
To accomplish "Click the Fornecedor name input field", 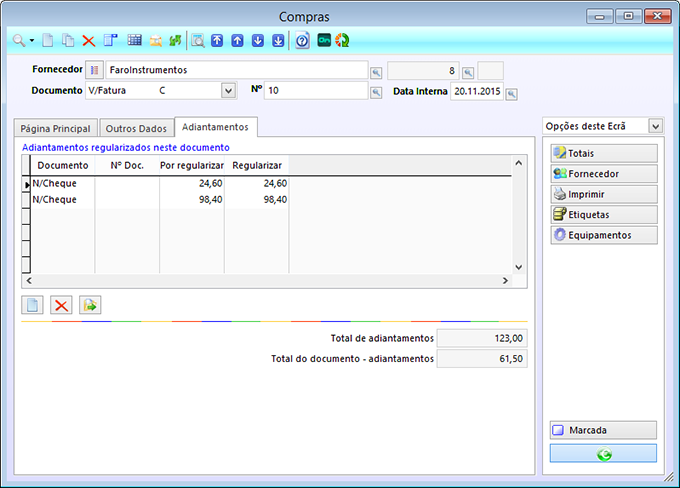I will point(237,70).
